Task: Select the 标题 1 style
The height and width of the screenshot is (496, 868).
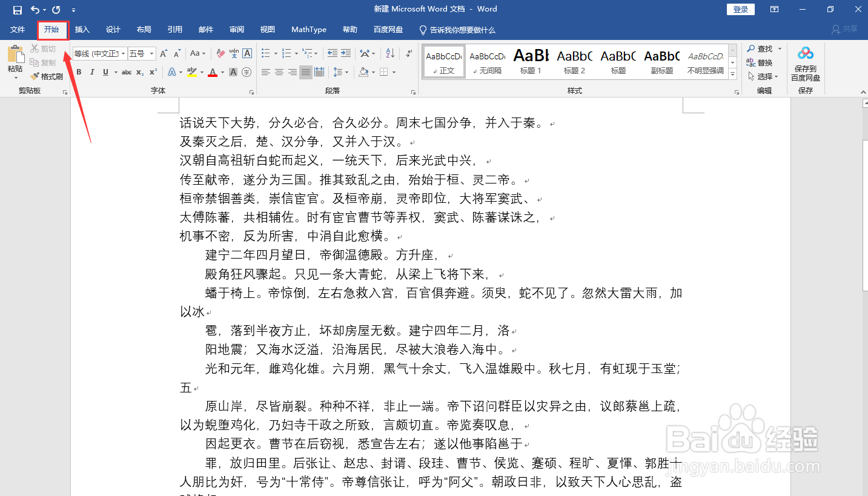Action: (531, 62)
